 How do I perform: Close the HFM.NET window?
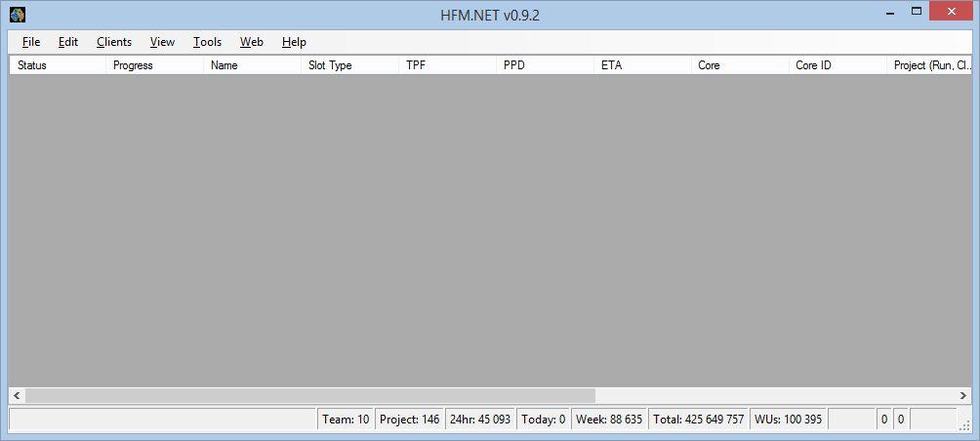(952, 12)
